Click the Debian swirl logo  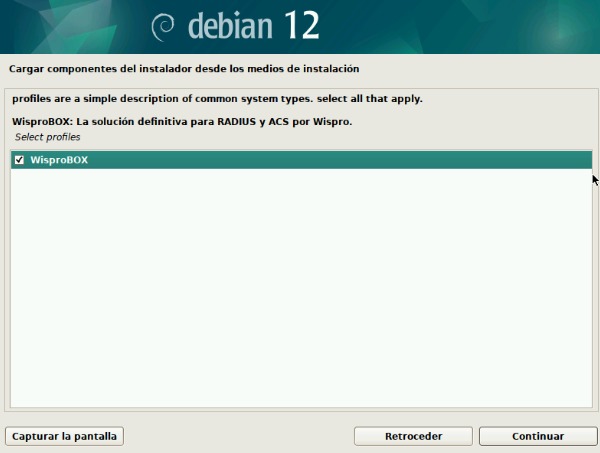pyautogui.click(x=163, y=27)
